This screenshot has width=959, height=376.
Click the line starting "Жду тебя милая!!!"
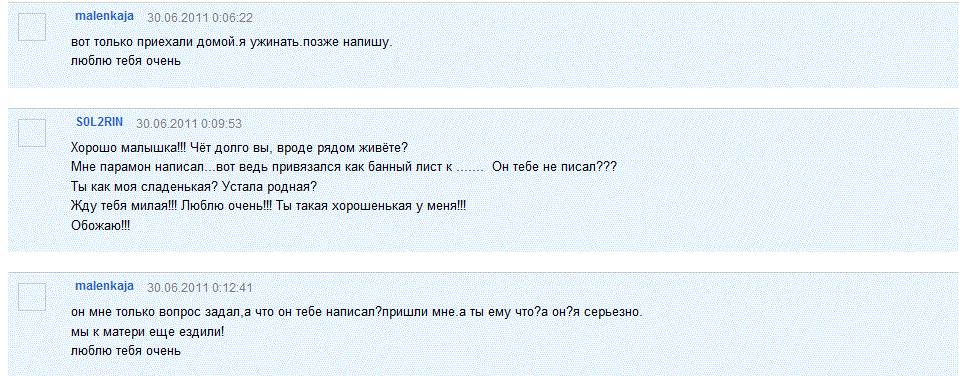tap(268, 206)
